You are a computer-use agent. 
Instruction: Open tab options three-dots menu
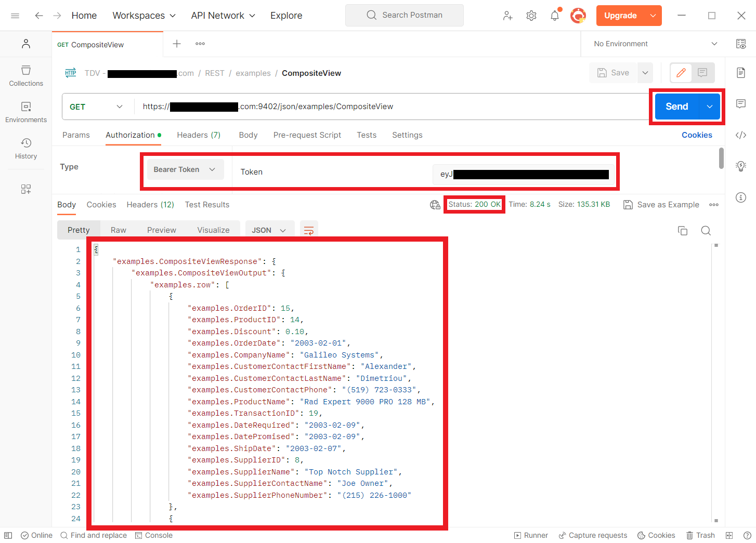(200, 44)
